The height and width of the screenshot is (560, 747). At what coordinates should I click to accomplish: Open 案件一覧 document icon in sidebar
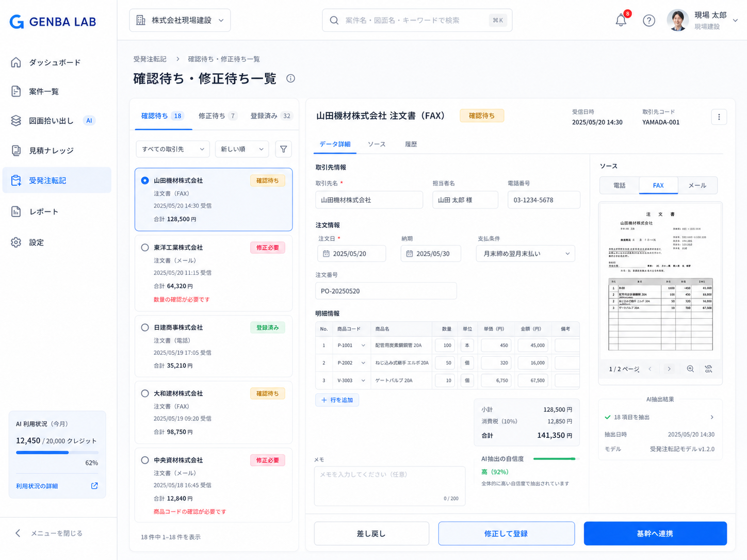pyautogui.click(x=16, y=91)
